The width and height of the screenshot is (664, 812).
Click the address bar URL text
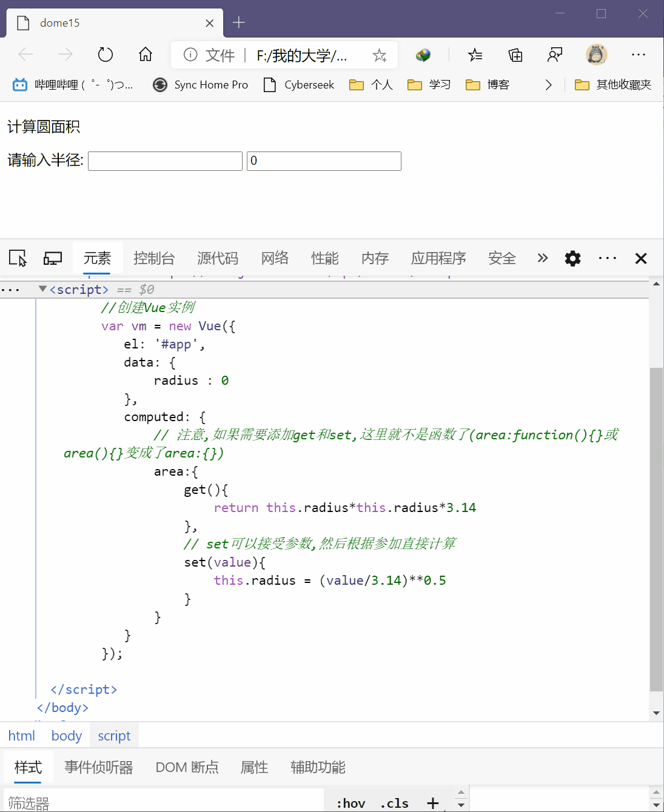pos(302,56)
